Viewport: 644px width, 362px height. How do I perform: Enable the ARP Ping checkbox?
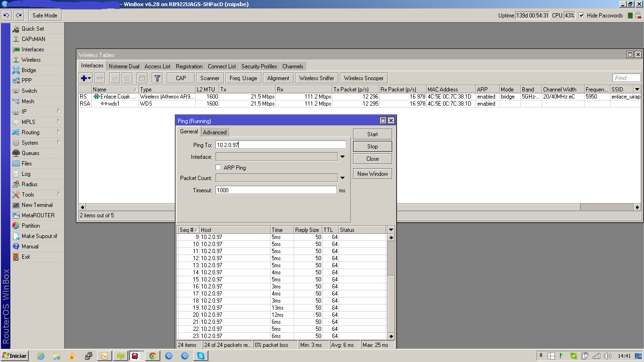(x=218, y=167)
